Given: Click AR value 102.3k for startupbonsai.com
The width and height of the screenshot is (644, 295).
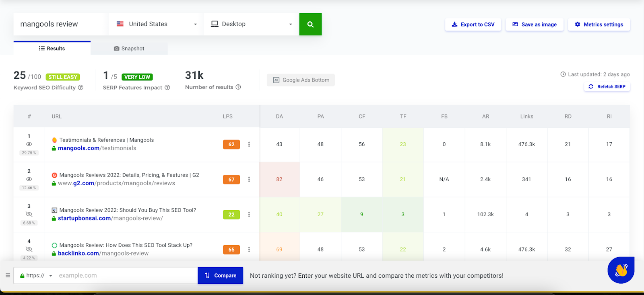Looking at the screenshot, I should (485, 215).
